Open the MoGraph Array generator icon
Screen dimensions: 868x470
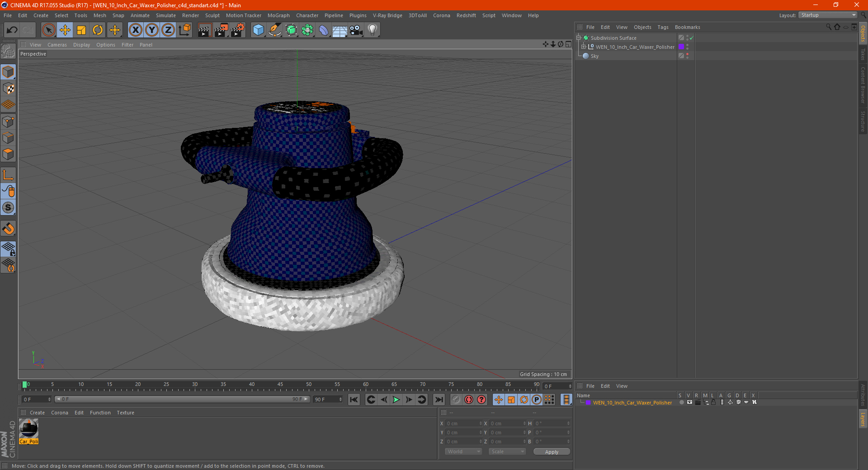(x=307, y=30)
